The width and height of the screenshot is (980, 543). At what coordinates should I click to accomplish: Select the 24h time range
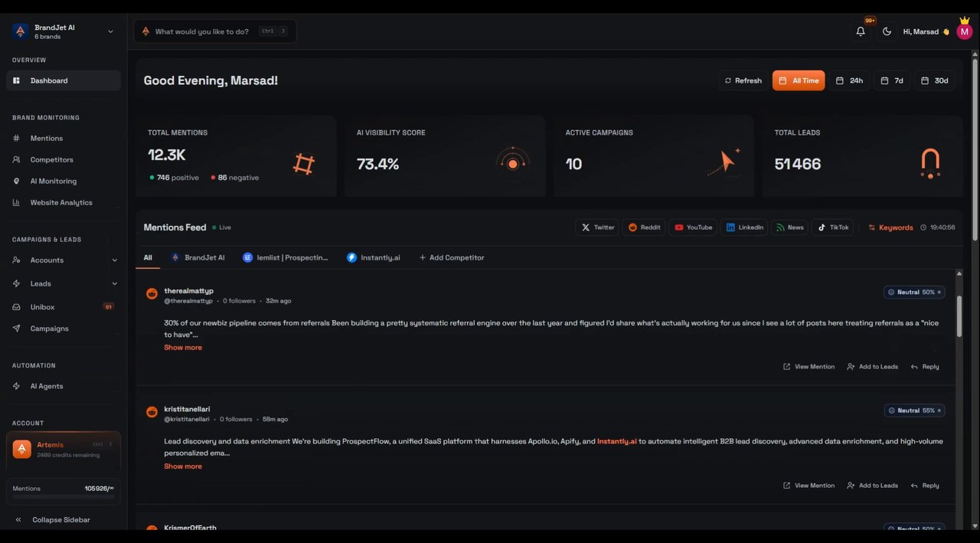point(849,80)
